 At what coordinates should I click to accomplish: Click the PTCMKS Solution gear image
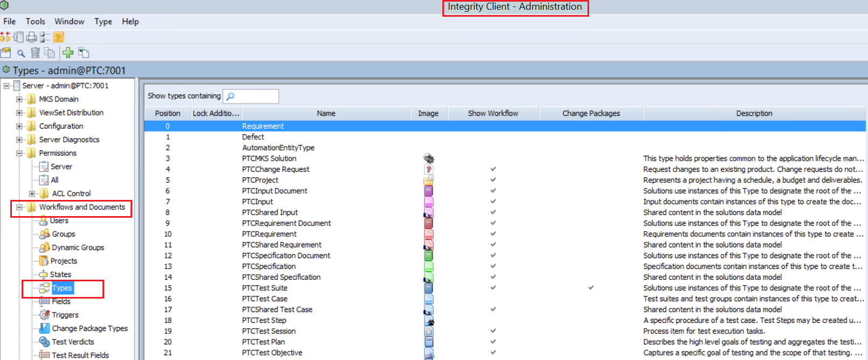point(429,158)
